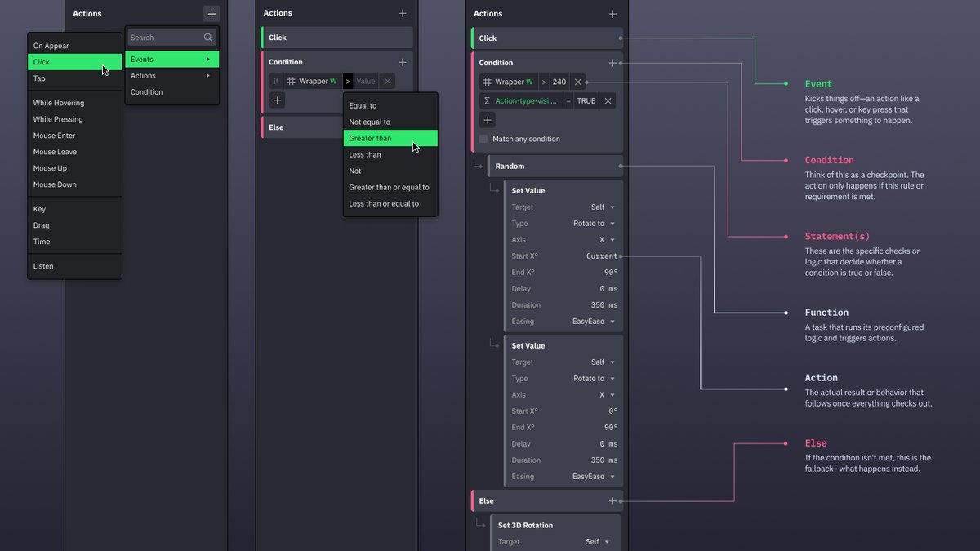This screenshot has height=551, width=980.
Task: Click the plus icon above the Search menu
Action: pos(212,13)
